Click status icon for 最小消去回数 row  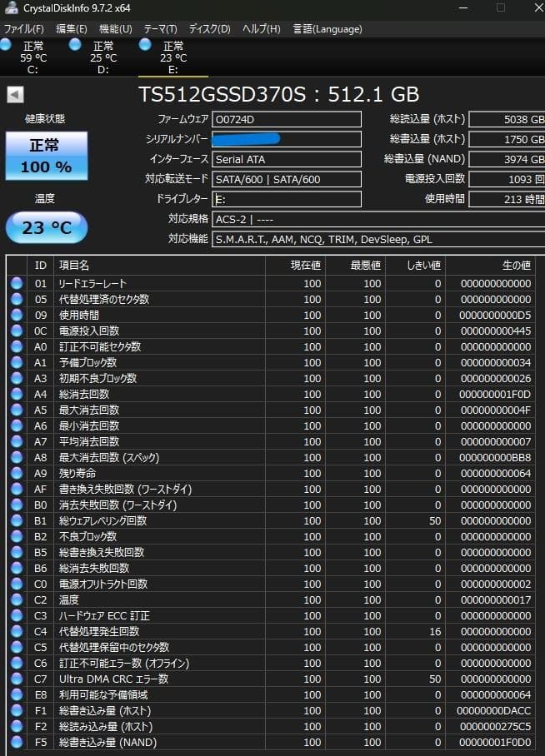pos(17,425)
